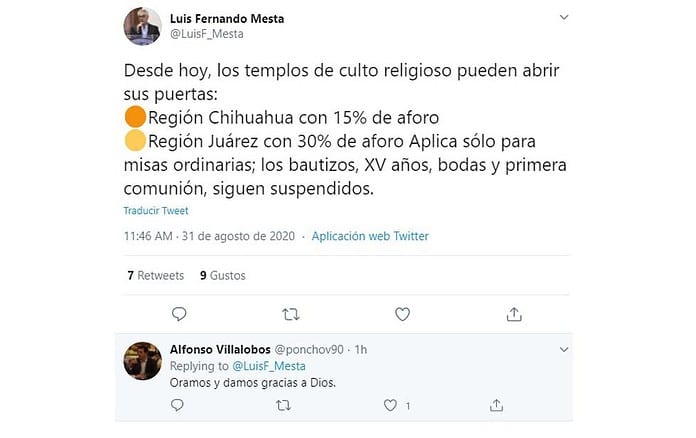Screen dimensions: 696x438
Task: Like the reply "Oramos y damos gracias"
Action: tap(392, 406)
